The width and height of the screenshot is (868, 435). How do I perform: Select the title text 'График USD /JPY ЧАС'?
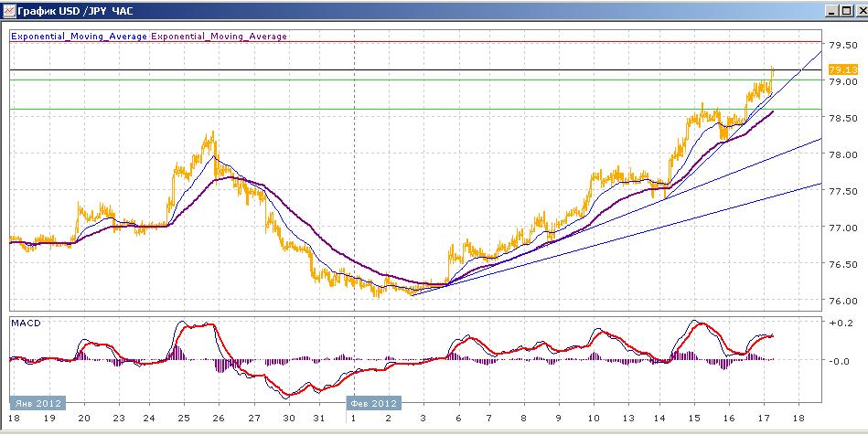coord(75,11)
